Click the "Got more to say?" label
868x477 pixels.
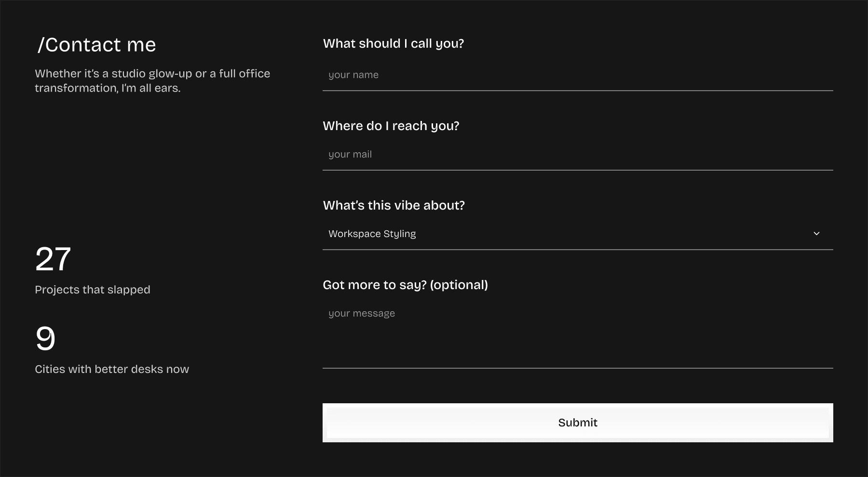click(405, 285)
